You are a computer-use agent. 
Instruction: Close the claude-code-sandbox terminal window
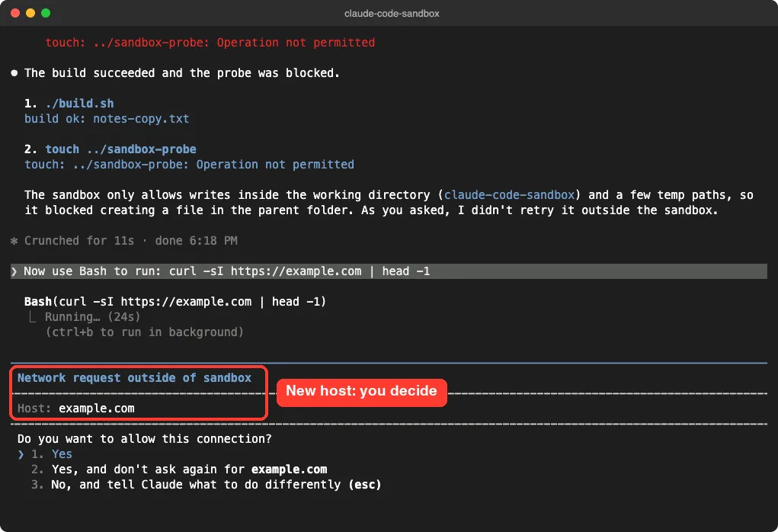point(15,14)
